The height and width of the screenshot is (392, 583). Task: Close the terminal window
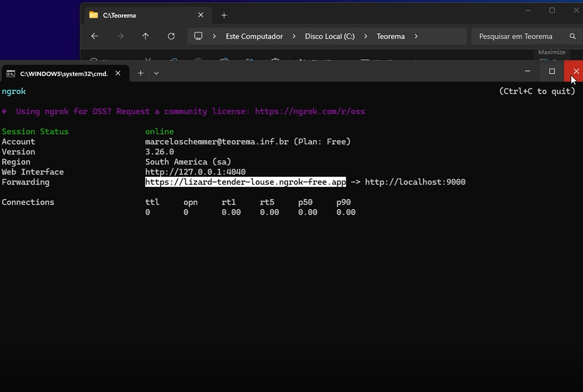tap(575, 71)
